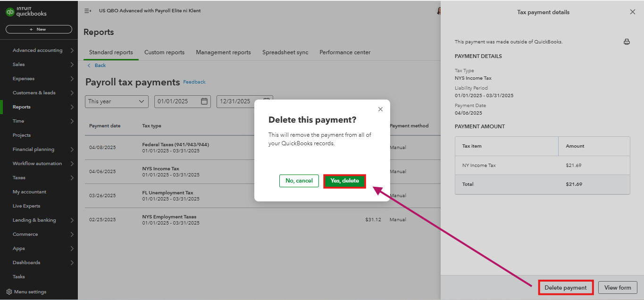Click the View form button
Screen dimensions: 644x300
tap(618, 287)
